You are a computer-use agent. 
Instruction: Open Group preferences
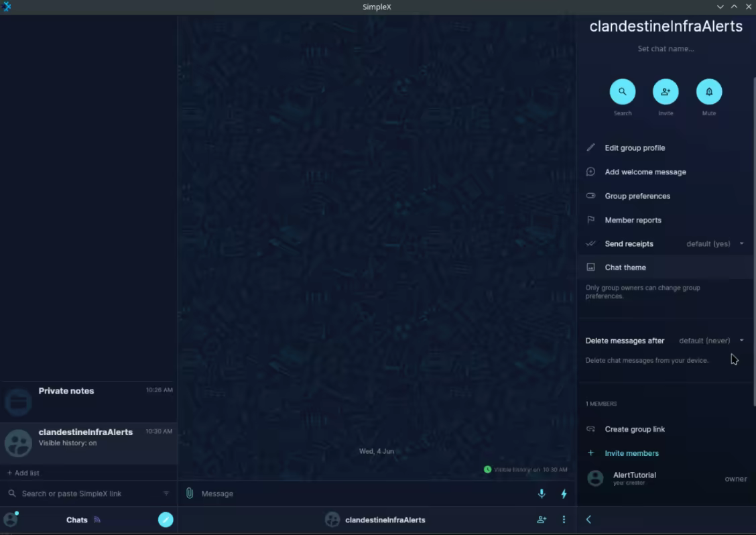click(x=637, y=196)
